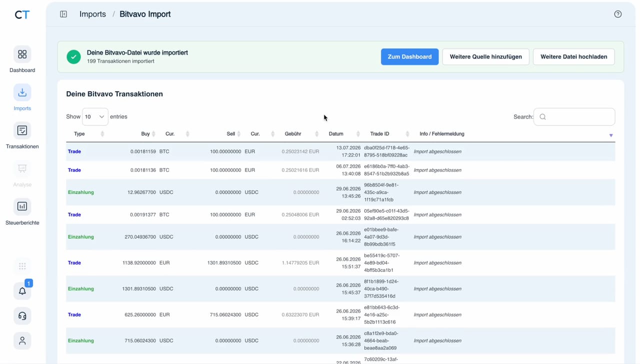
Task: Click the Bitvavo Import breadcrumb title
Action: coord(145,14)
